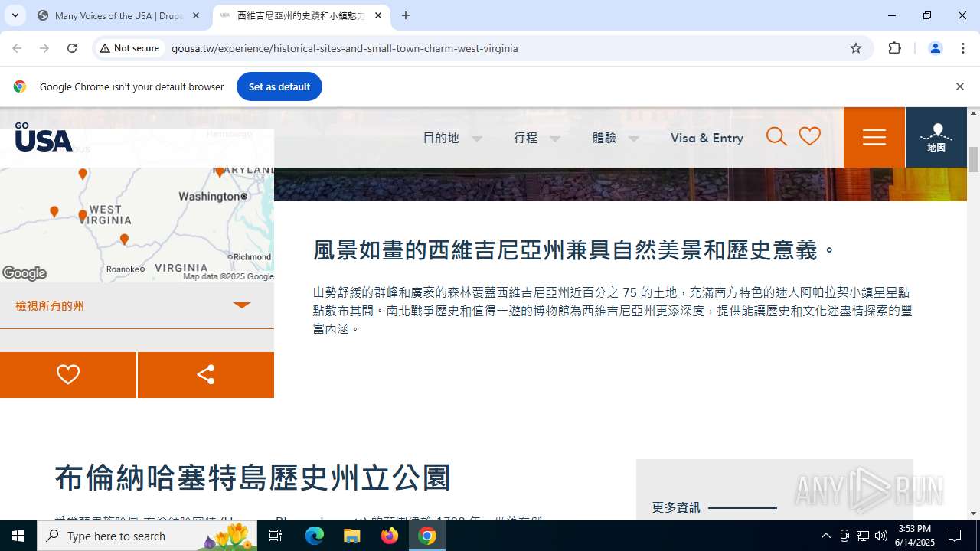This screenshot has height=551, width=980.
Task: Bookmark this tab with the star icon
Action: 856,48
